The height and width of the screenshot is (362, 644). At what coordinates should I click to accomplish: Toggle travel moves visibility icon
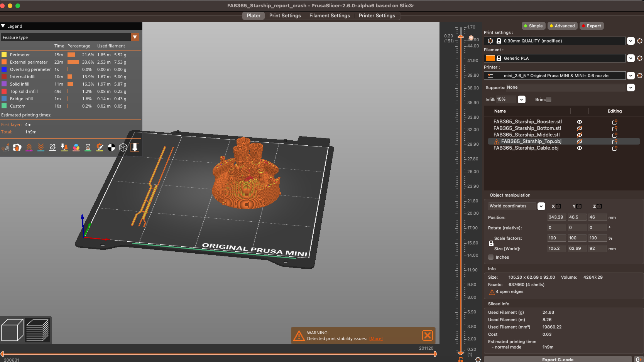[x=5, y=147]
